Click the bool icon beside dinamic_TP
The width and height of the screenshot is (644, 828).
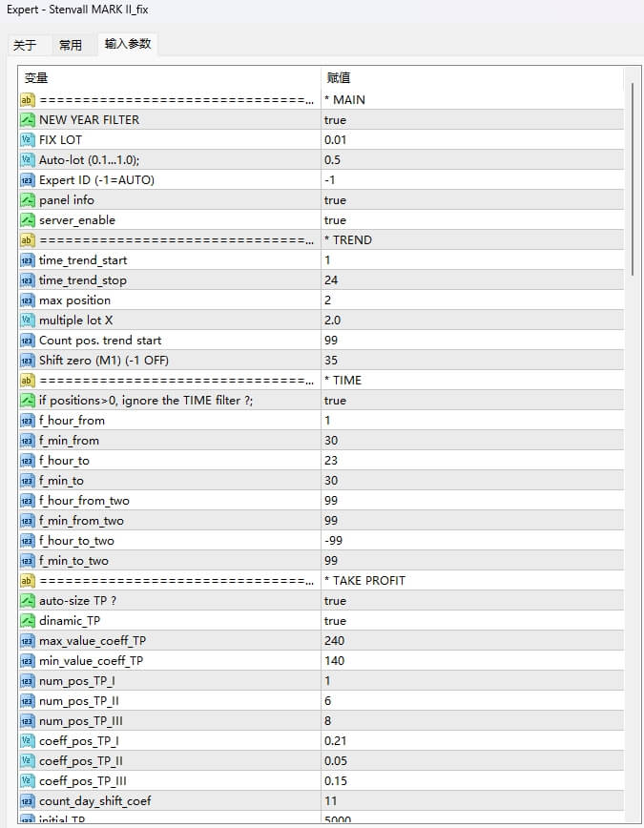pyautogui.click(x=28, y=621)
